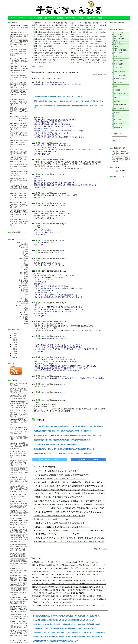The height and width of the screenshot is (644, 138).
Task: Open the 未分類 category
Action: [26, 323]
